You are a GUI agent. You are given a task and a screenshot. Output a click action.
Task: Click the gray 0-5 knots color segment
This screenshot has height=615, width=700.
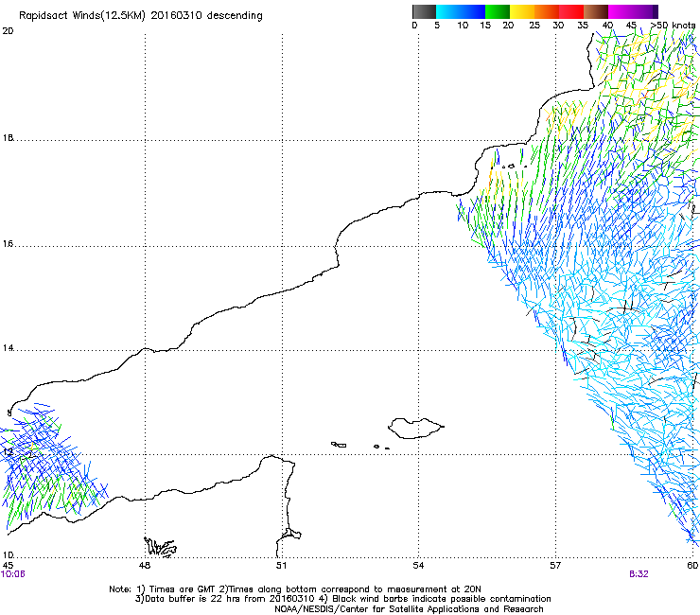point(424,11)
